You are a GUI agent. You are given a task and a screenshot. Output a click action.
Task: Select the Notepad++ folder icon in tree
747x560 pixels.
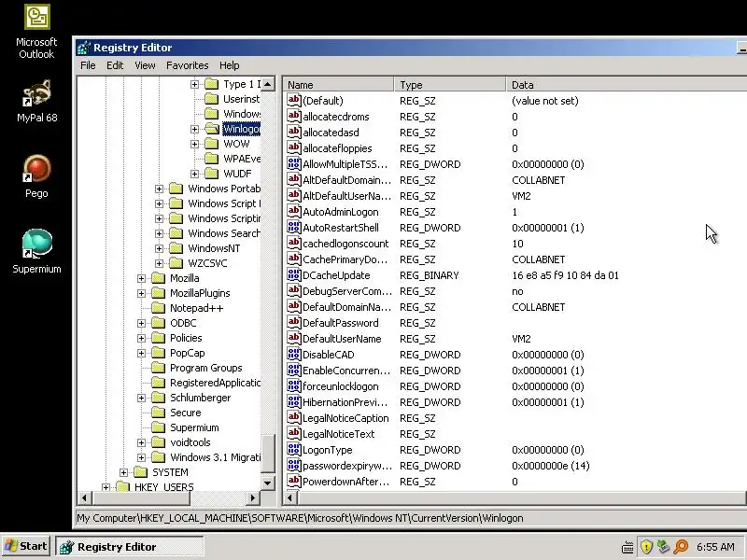[158, 308]
